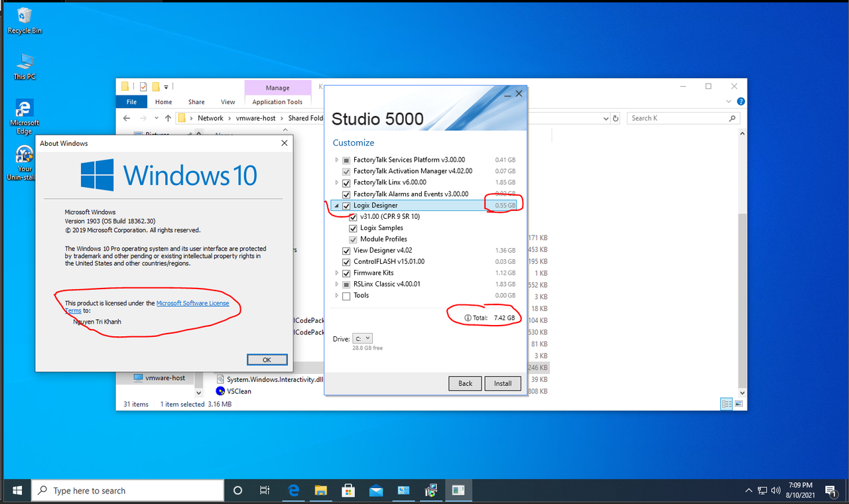Open the Drive selection dropdown

(363, 338)
